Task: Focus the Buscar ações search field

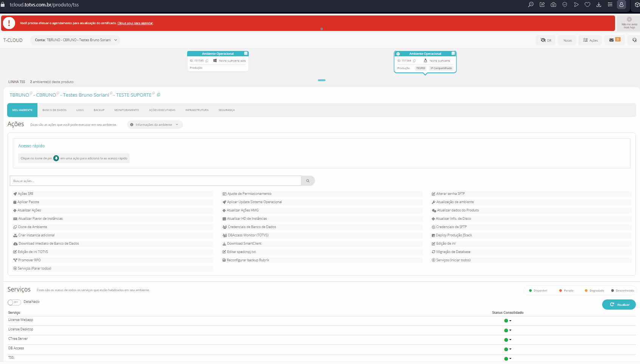Action: [x=155, y=181]
